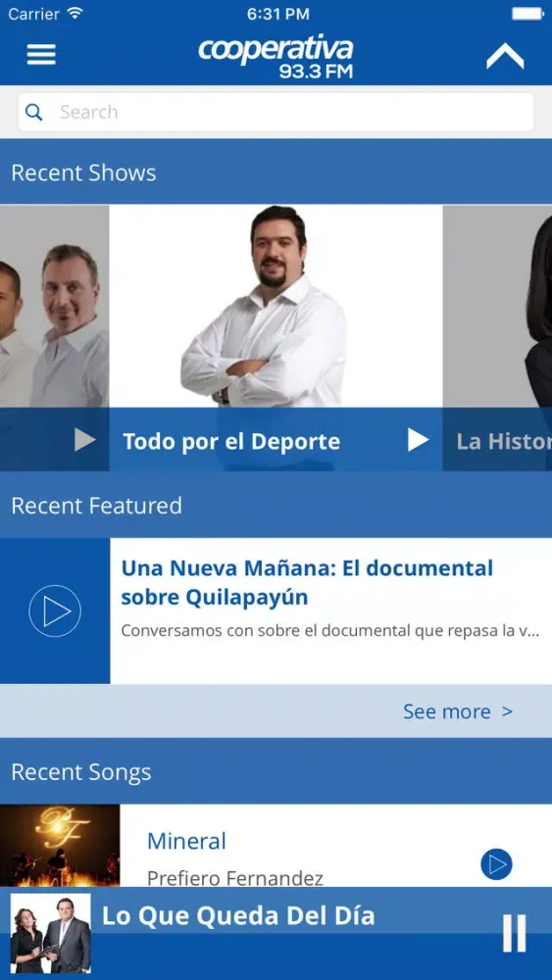Pause Lo Que Queda Del Día
The width and height of the screenshot is (552, 980).
tap(515, 933)
